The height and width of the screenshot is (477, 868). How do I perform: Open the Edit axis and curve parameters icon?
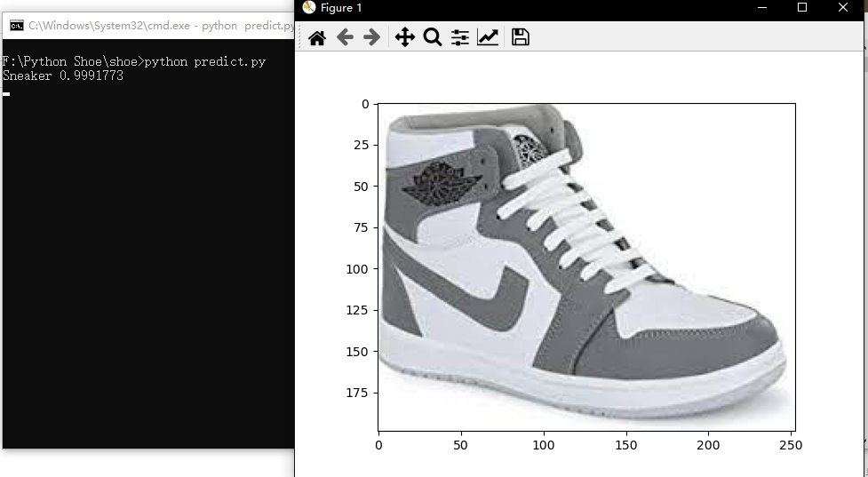pyautogui.click(x=488, y=37)
